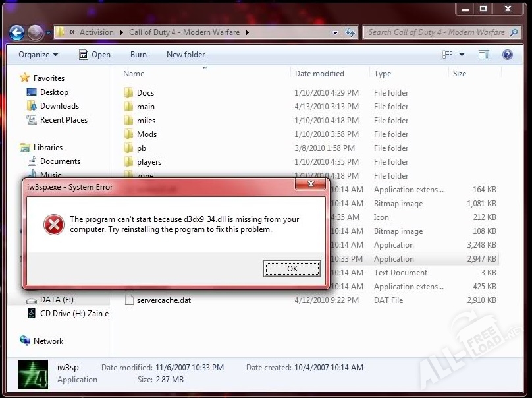Click the forward navigation arrow
532x398 pixels.
pyautogui.click(x=36, y=32)
